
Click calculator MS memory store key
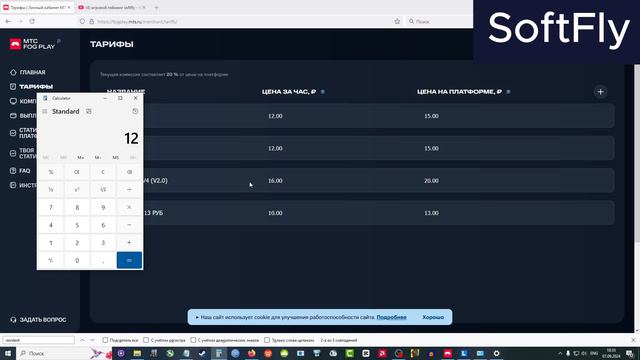coord(116,158)
